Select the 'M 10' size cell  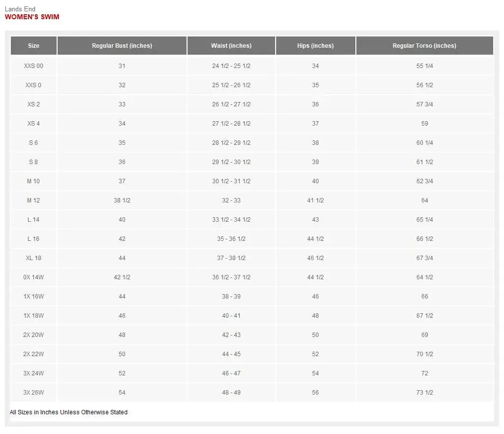[33, 181]
